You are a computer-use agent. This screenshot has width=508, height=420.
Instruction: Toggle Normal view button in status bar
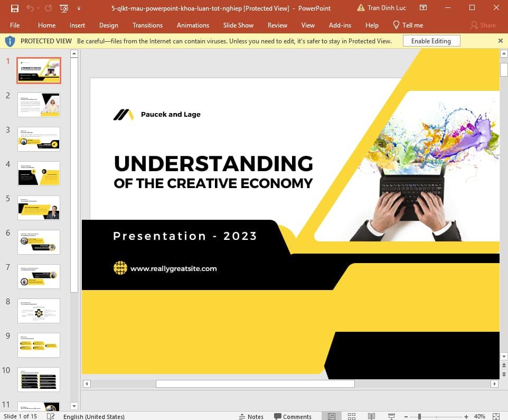(x=332, y=416)
